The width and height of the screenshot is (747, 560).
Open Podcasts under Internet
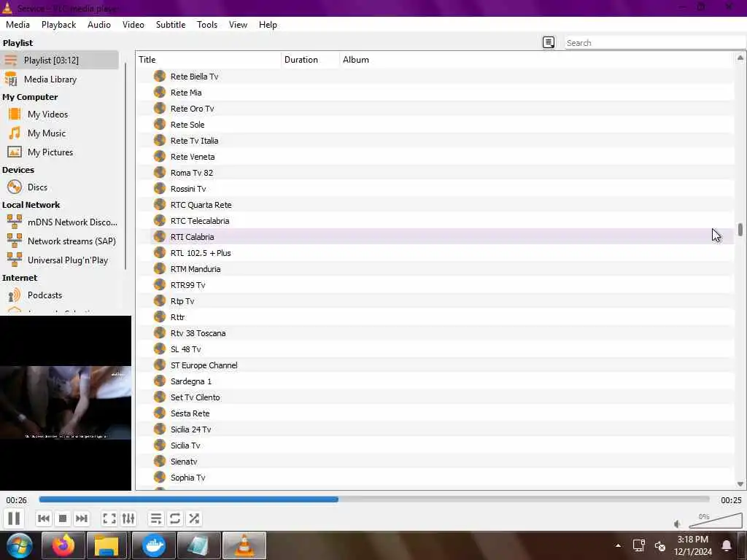point(60,295)
